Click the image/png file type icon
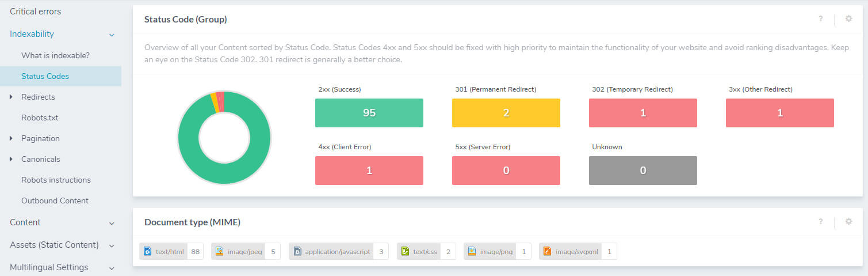The height and width of the screenshot is (276, 868). [x=472, y=251]
